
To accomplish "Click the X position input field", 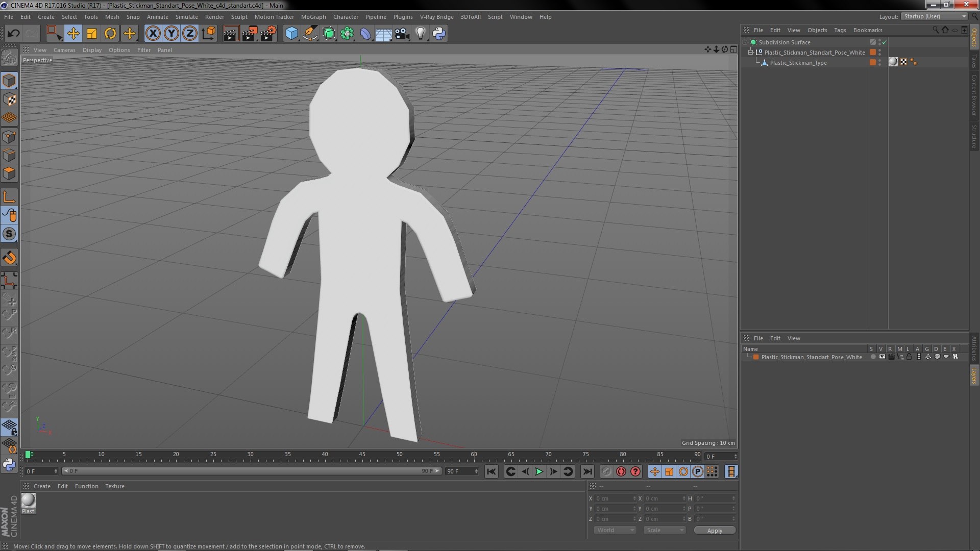I will pos(616,498).
